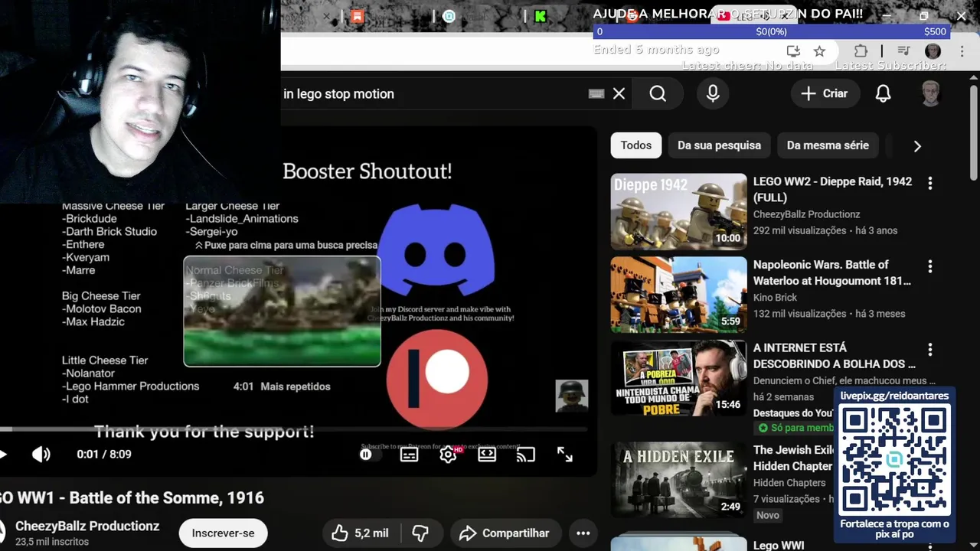Click the magnifier search button
This screenshot has height=551, width=980.
[658, 93]
